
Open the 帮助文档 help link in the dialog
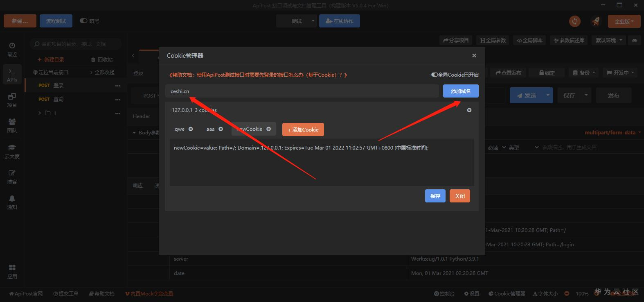[x=258, y=75]
